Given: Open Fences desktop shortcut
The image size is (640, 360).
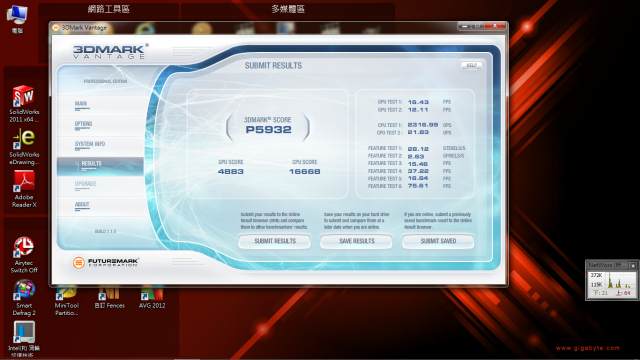Looking at the screenshot, I should [109, 298].
